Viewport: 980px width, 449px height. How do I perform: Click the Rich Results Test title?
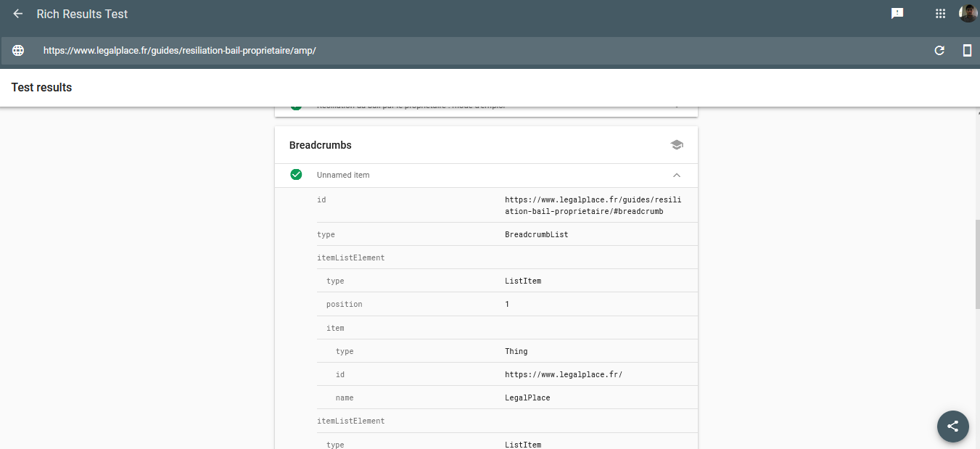82,14
